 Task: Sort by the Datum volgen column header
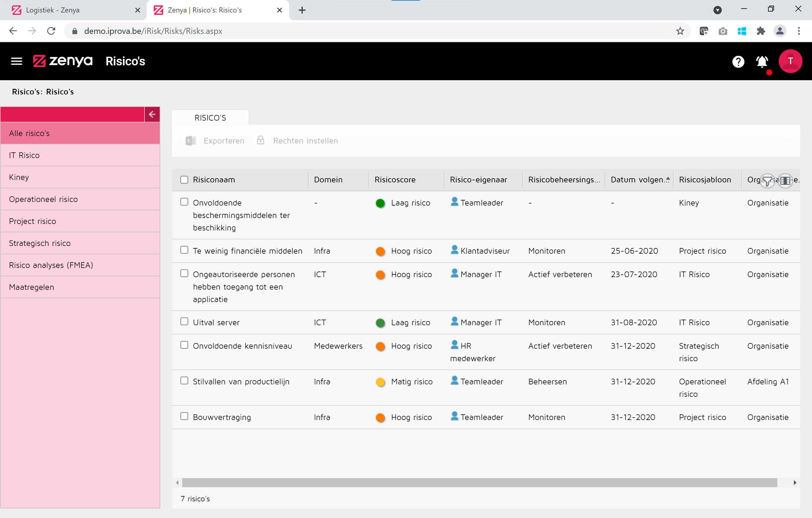point(637,179)
